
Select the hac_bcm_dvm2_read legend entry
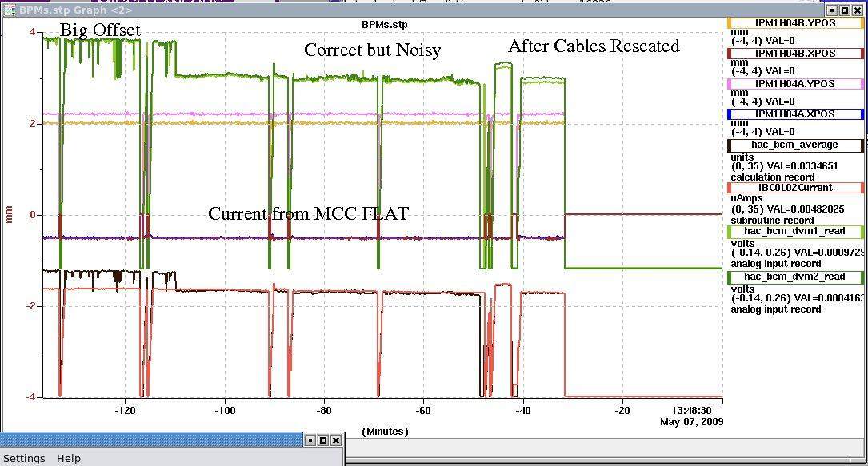pos(795,277)
